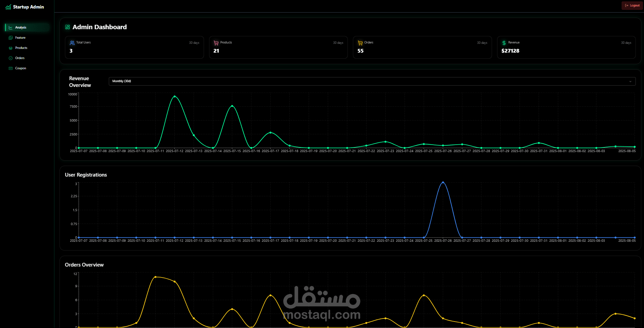Click the 30 days label on Revenue card
644x328 pixels.
point(626,43)
